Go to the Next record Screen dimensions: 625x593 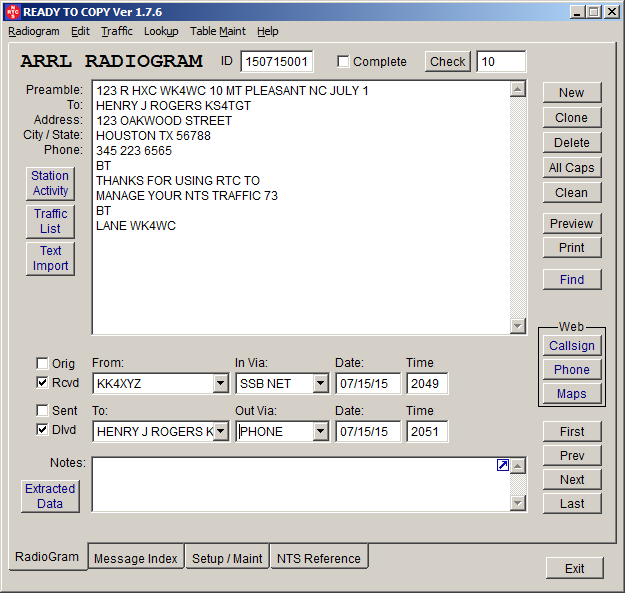(572, 479)
